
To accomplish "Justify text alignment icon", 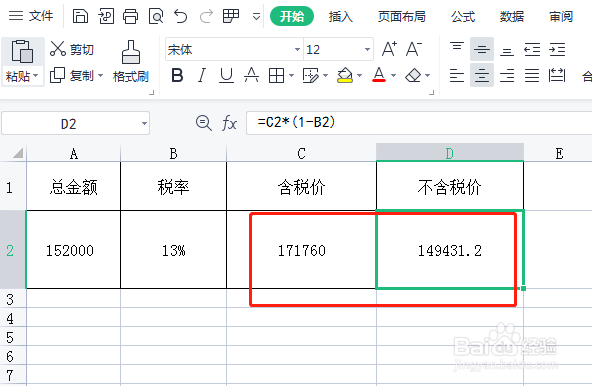I will tap(532, 76).
